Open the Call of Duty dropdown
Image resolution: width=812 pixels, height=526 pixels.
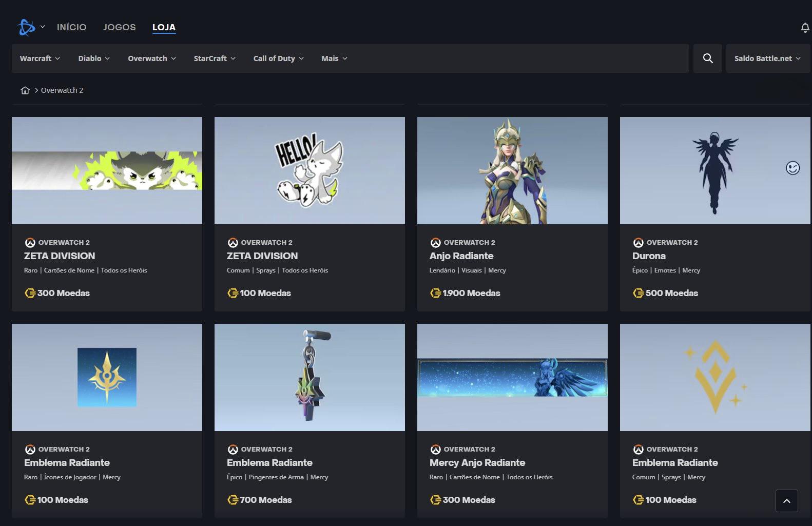pyautogui.click(x=278, y=59)
